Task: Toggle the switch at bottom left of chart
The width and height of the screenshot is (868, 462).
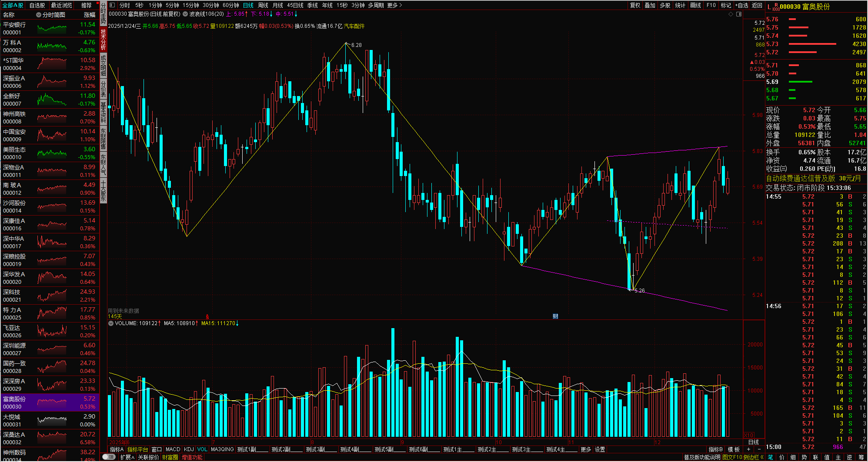Action: 108,457
